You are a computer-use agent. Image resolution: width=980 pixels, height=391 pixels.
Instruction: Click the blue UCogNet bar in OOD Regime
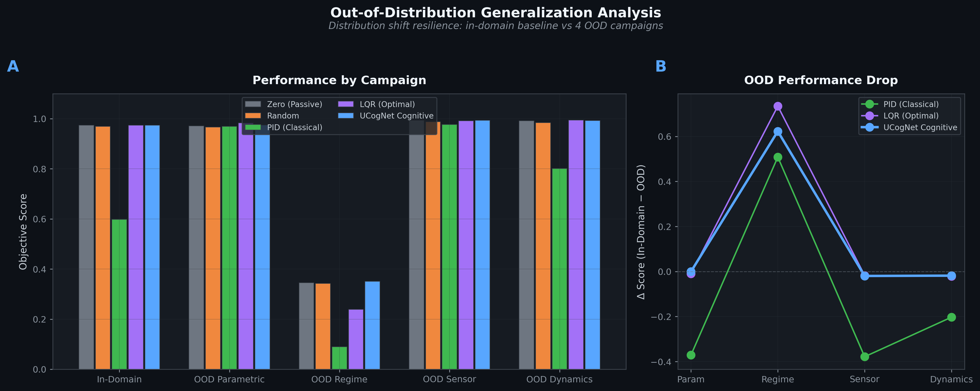[372, 326]
